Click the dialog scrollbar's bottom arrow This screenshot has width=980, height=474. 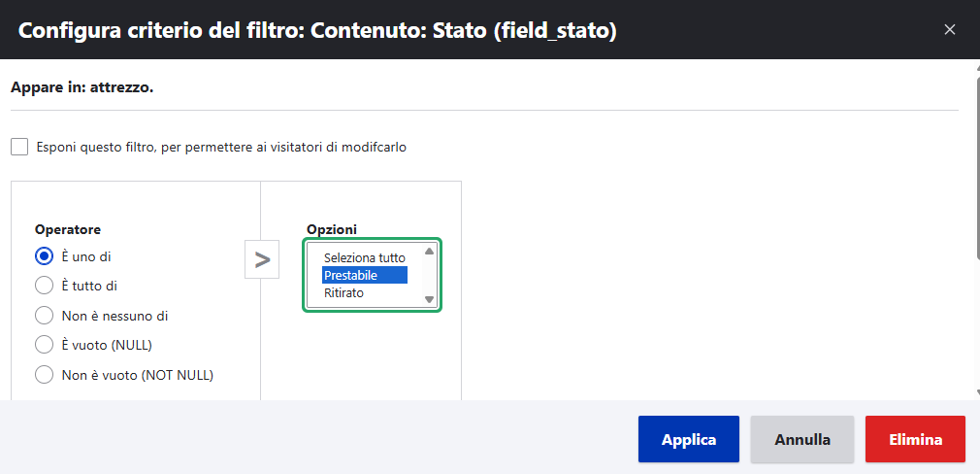point(975,391)
